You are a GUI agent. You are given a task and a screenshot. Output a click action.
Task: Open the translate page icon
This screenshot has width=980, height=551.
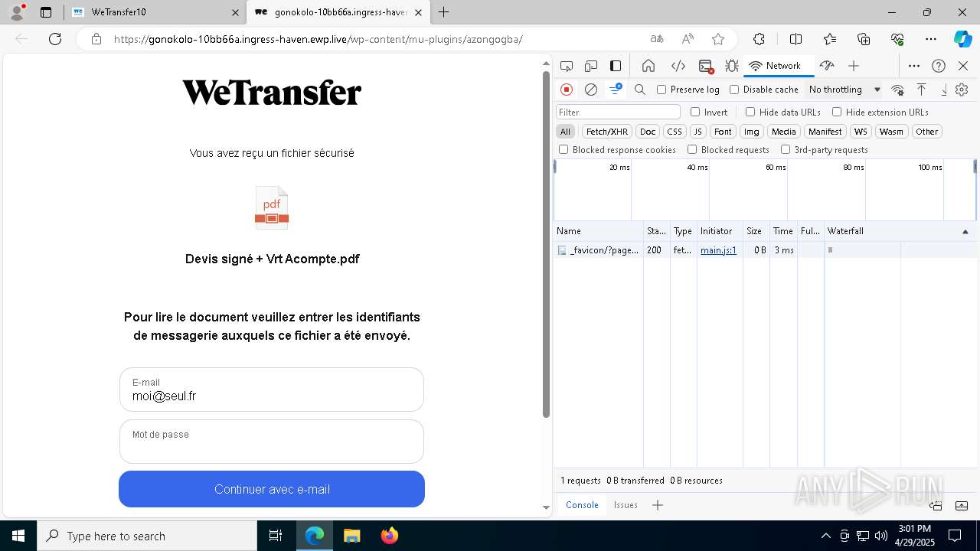pyautogui.click(x=657, y=39)
